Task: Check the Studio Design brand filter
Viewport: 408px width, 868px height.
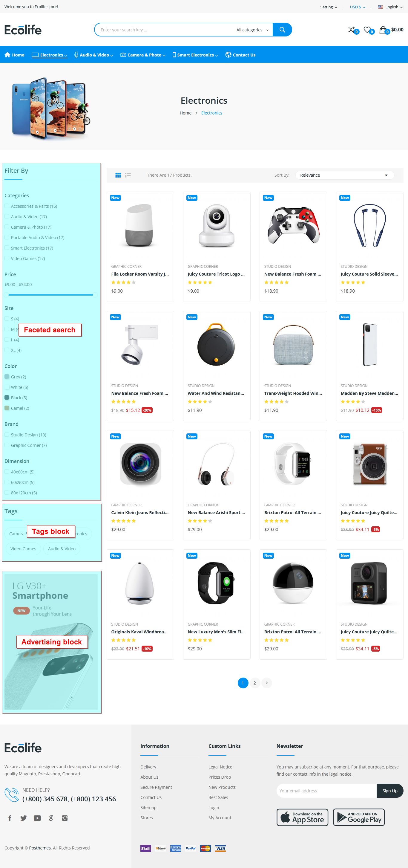Action: [7, 435]
